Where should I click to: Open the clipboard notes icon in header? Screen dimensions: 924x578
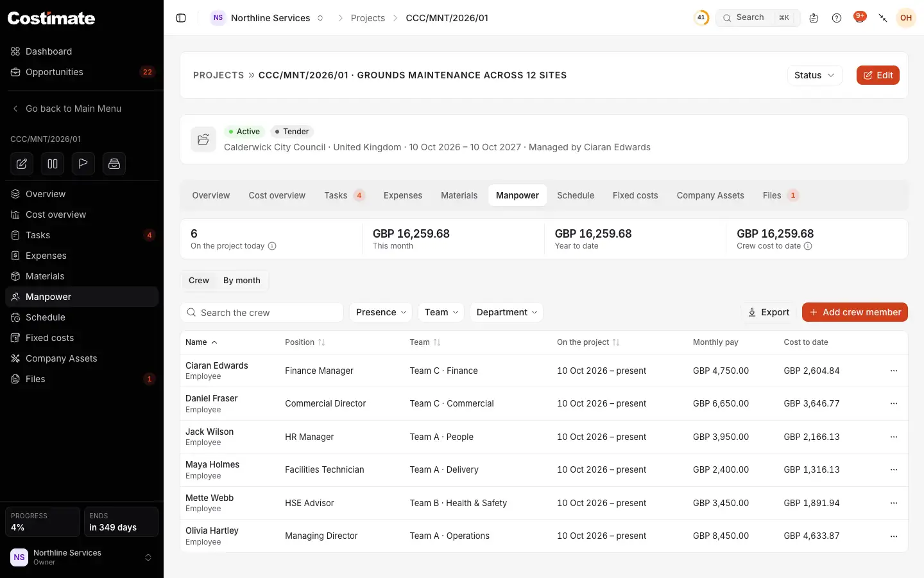coord(814,18)
